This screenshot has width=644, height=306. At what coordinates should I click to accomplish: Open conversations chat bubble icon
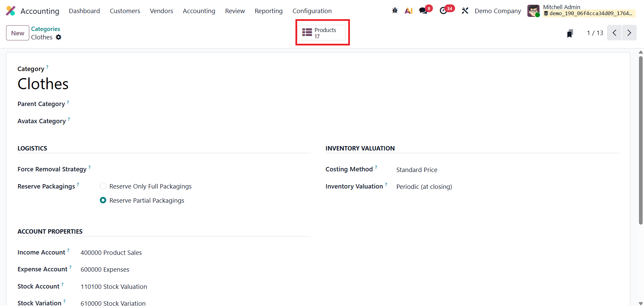coord(423,11)
